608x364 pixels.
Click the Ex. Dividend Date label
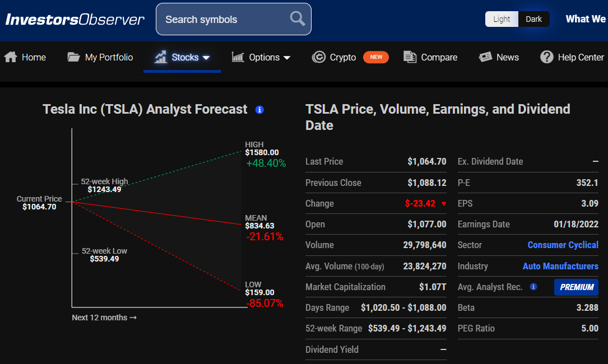click(490, 161)
